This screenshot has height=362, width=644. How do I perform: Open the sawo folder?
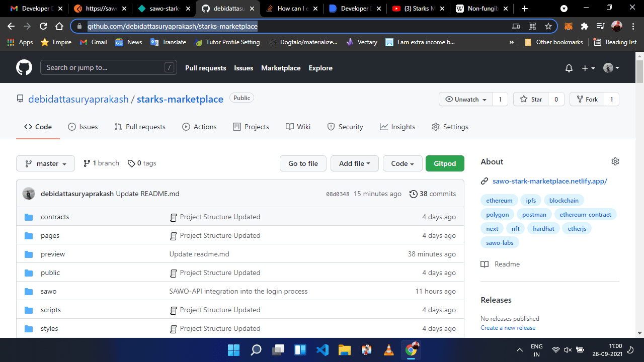click(48, 291)
